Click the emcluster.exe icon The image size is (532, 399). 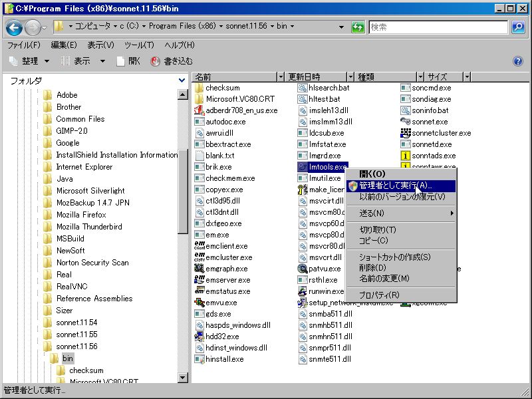pos(199,257)
